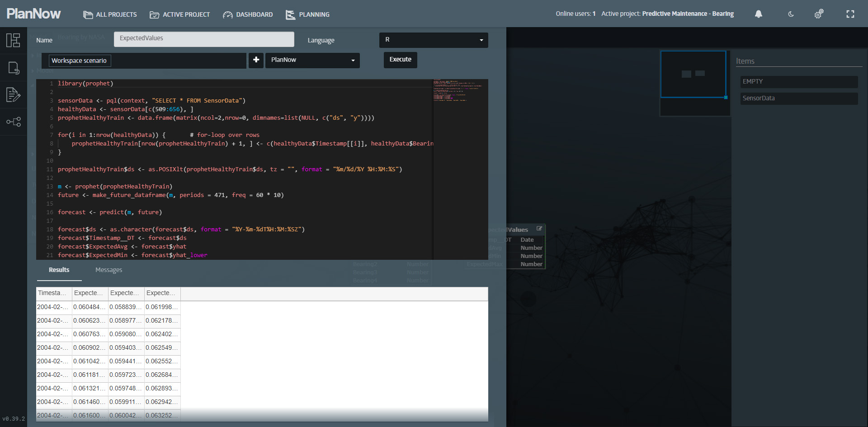This screenshot has width=868, height=427.
Task: Click the PlanNow logo
Action: click(x=33, y=14)
